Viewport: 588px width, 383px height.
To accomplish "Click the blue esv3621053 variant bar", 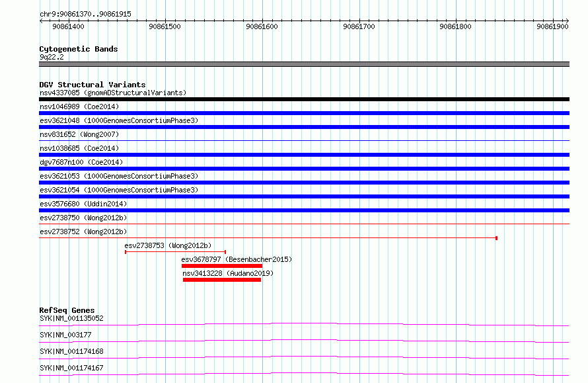I will pos(304,183).
